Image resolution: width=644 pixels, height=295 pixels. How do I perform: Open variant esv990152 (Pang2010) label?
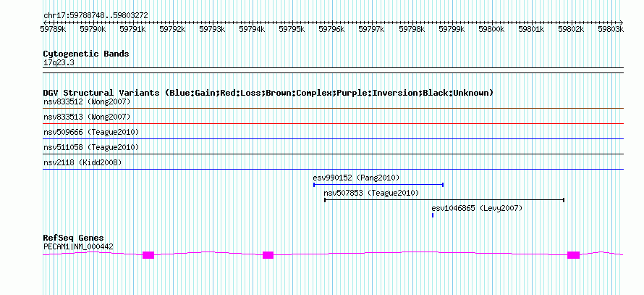(x=356, y=178)
